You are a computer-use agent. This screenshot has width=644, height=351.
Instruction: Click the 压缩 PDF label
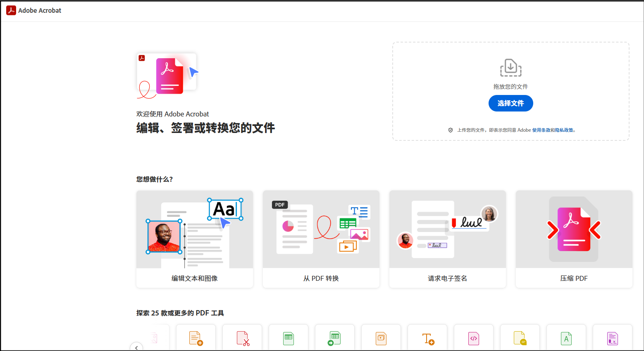tap(574, 278)
